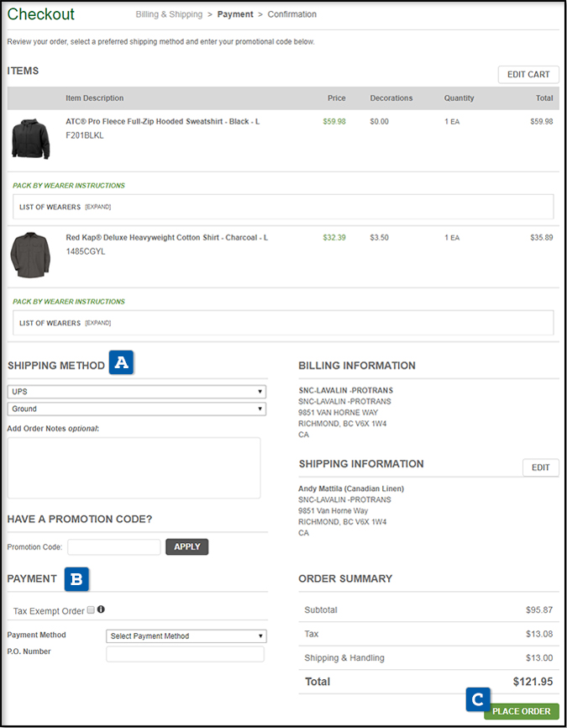567x728 pixels.
Task: Click into the Promotion Code field
Action: point(113,547)
